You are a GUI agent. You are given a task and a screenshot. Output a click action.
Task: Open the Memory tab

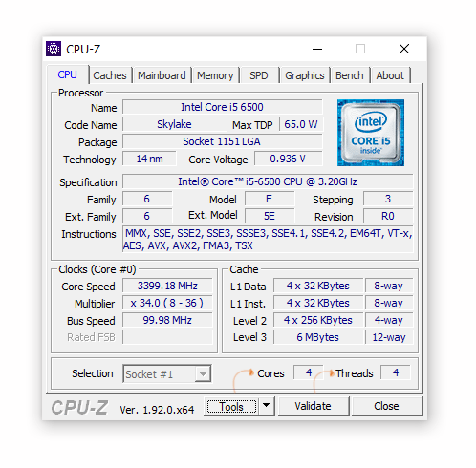[x=215, y=75]
